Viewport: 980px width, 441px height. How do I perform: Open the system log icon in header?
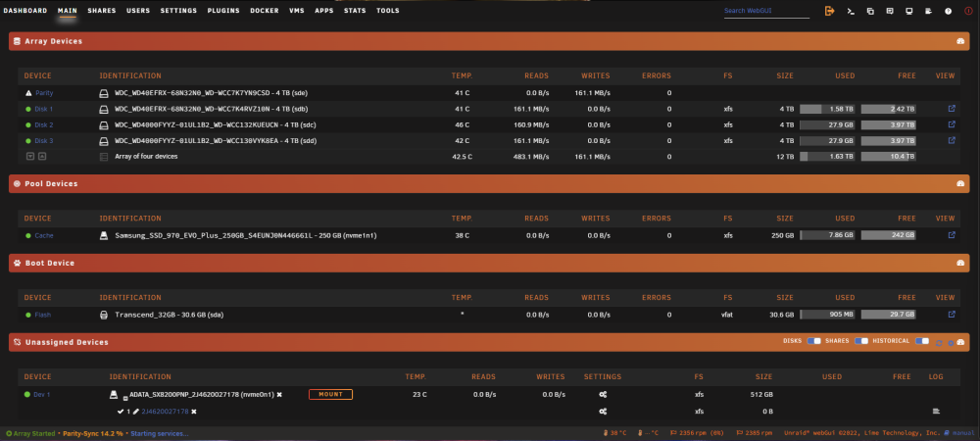click(929, 11)
